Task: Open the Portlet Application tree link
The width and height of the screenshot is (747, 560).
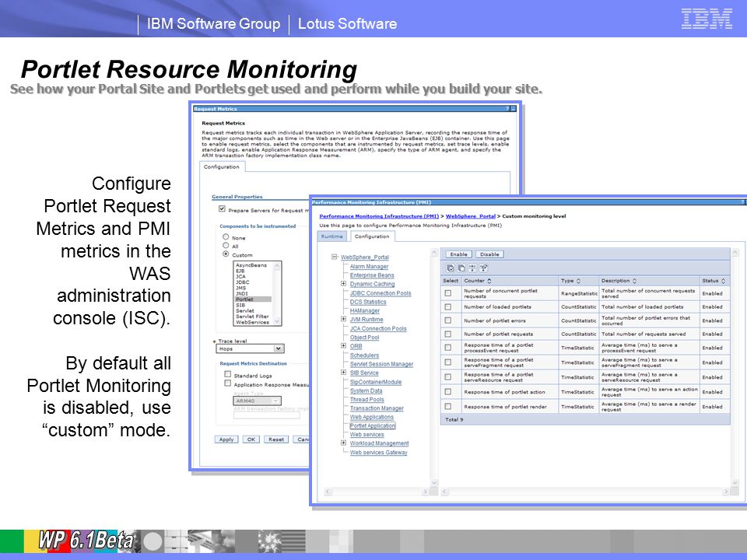Action: coord(373,425)
